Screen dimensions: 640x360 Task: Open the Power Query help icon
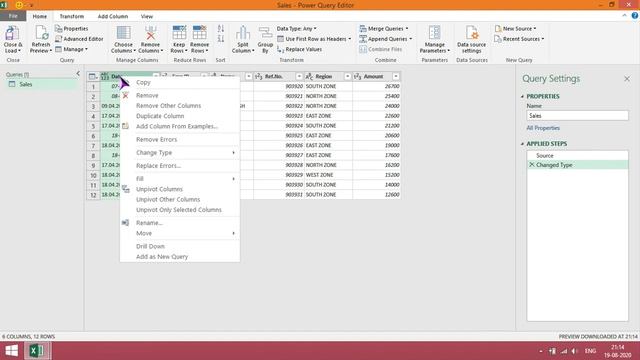click(635, 16)
